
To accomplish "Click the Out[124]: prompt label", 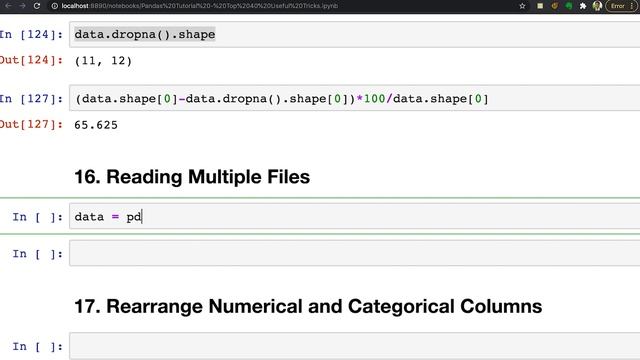I will [31, 60].
